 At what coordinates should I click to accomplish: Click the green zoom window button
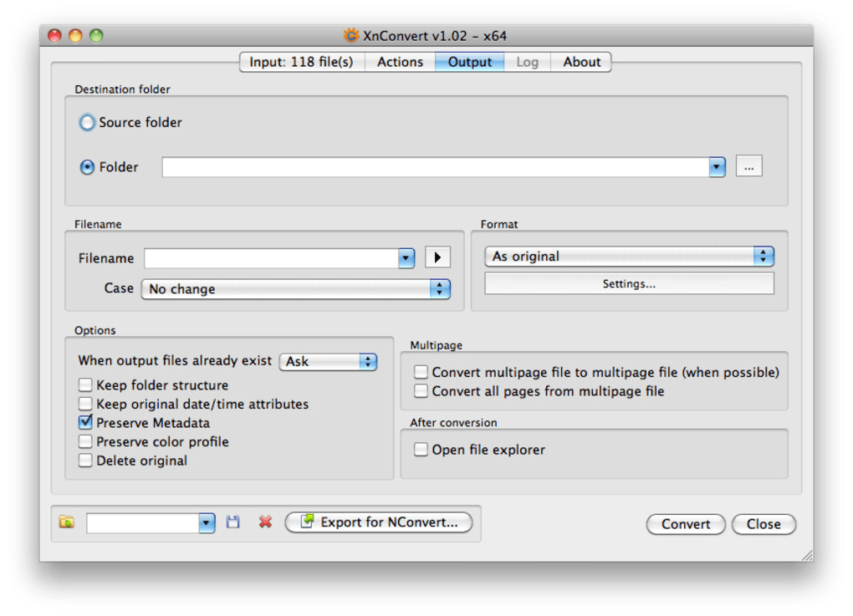pos(96,36)
